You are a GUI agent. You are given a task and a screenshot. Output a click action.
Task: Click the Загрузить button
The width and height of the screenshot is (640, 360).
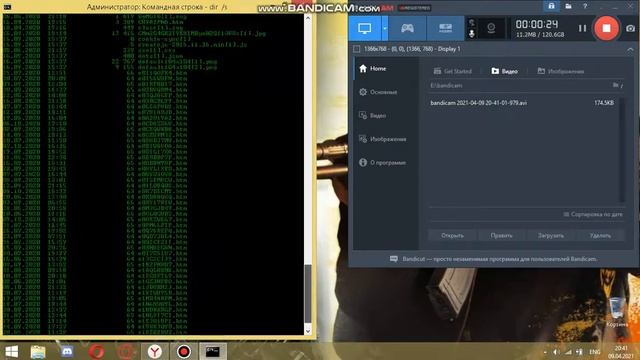[x=551, y=236]
